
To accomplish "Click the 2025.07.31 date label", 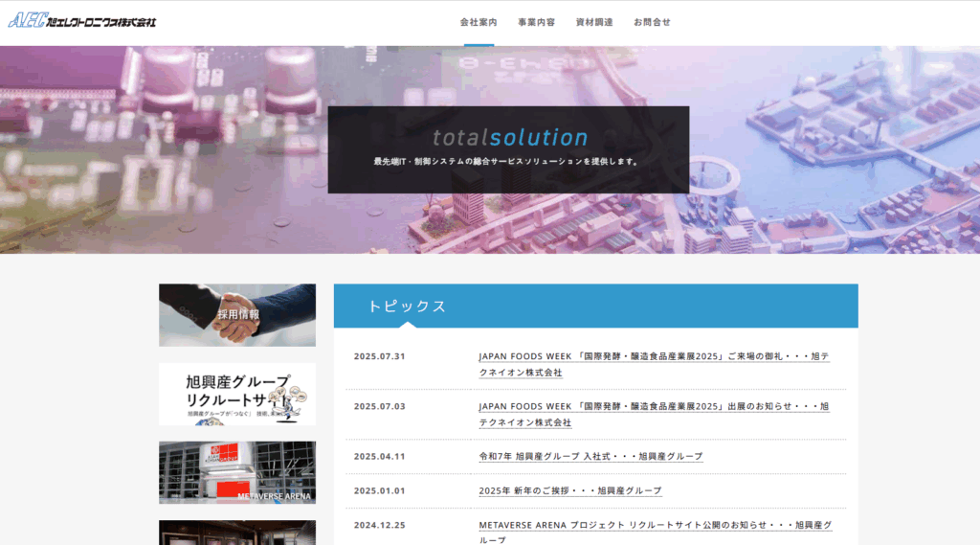I will (x=379, y=356).
